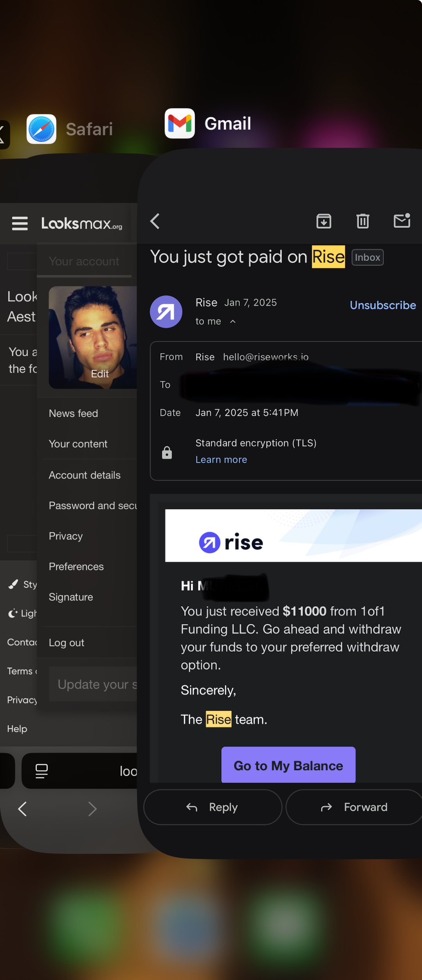Tap the Reply button
Image resolution: width=422 pixels, height=980 pixels.
pos(213,807)
